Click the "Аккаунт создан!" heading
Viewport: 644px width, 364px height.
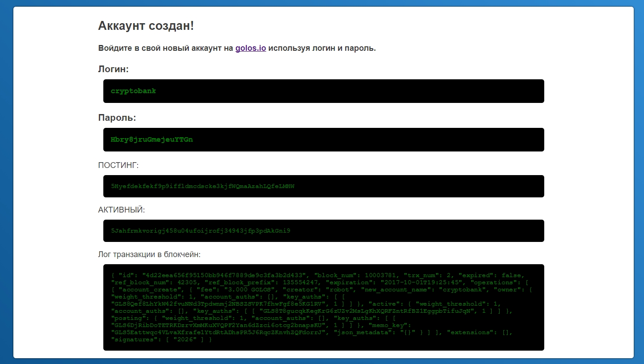(146, 25)
